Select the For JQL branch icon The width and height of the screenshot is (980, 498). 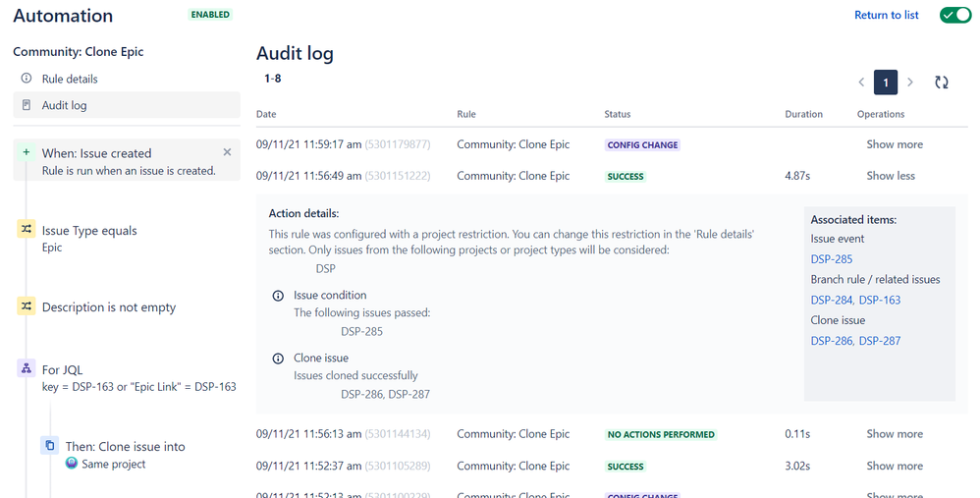(x=27, y=368)
